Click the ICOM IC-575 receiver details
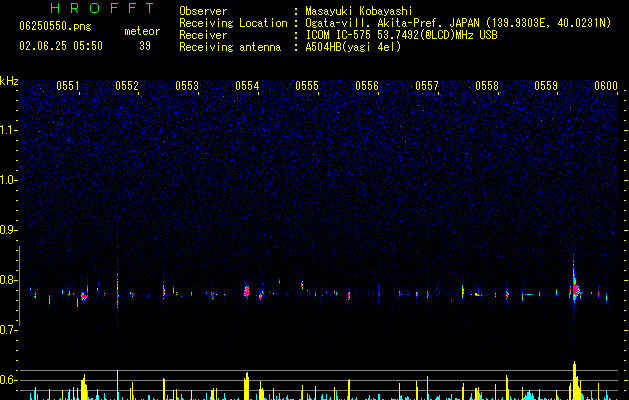Screen dimensions: 629x400 pos(402,35)
